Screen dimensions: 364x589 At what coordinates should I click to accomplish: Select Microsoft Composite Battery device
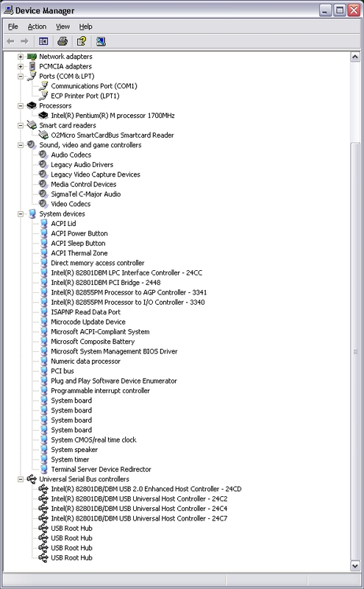click(93, 342)
